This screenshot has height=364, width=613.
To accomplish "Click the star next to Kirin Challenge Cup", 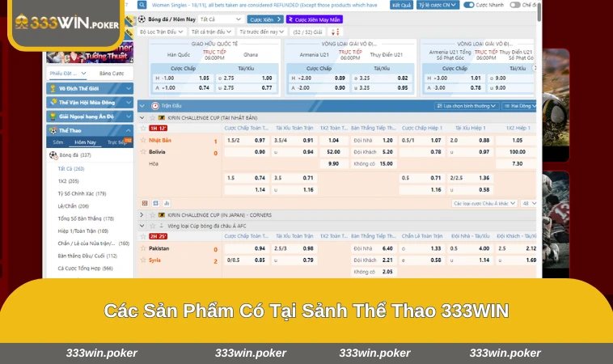I will (x=152, y=117).
